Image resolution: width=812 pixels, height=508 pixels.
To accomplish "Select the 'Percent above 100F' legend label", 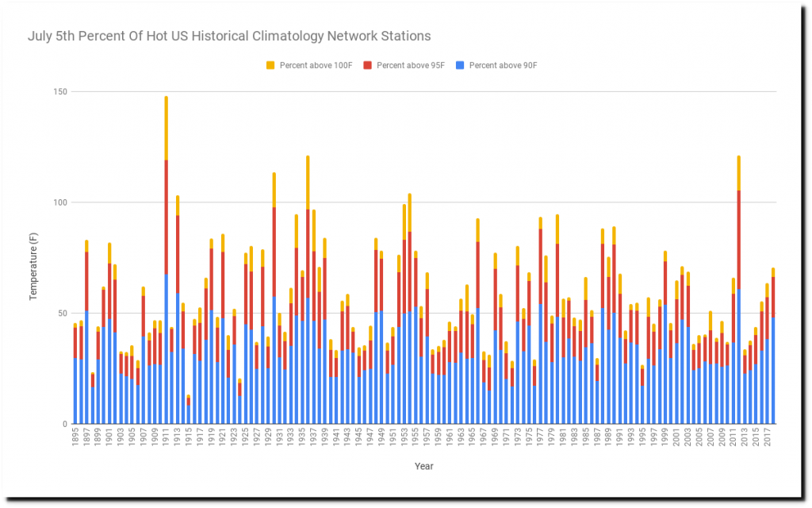I will click(x=314, y=64).
